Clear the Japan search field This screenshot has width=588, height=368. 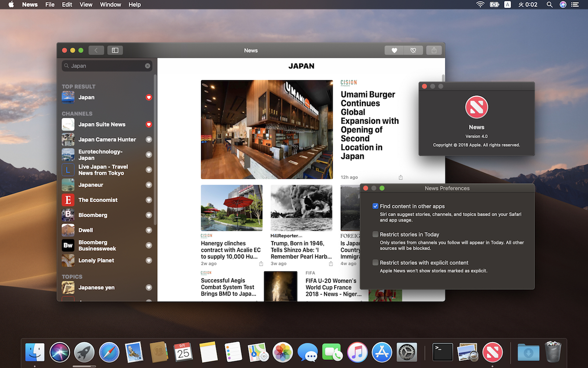coord(147,66)
